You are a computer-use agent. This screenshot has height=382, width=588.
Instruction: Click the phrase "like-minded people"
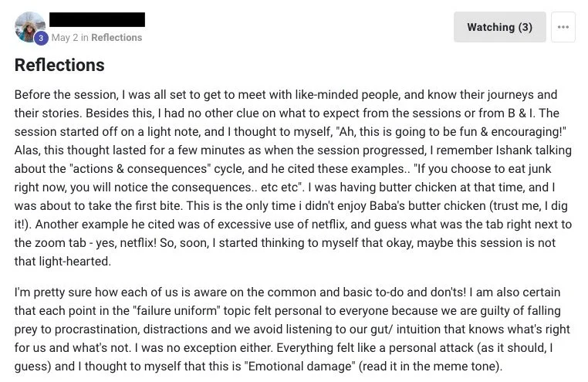point(348,95)
